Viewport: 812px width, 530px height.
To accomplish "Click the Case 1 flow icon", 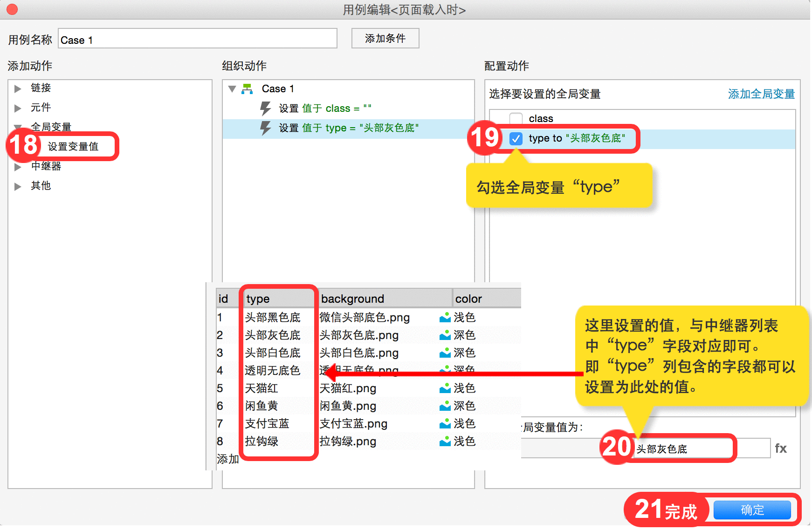I will 247,88.
